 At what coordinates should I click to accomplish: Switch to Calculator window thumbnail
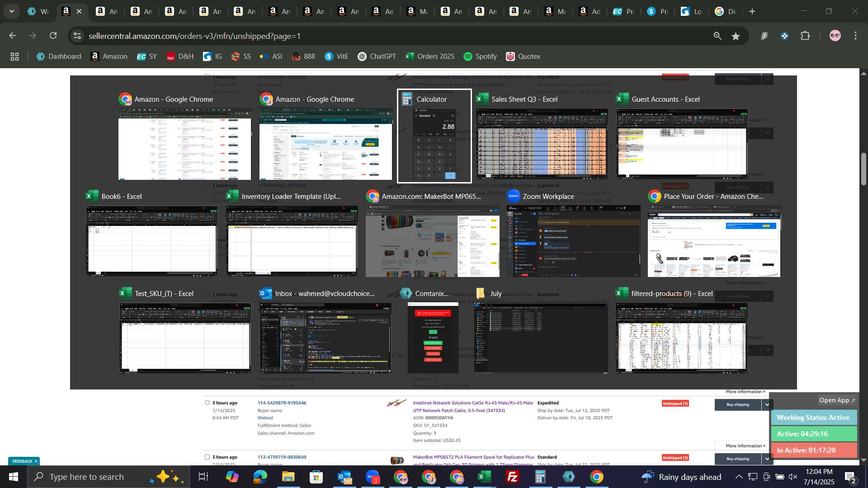click(x=434, y=136)
